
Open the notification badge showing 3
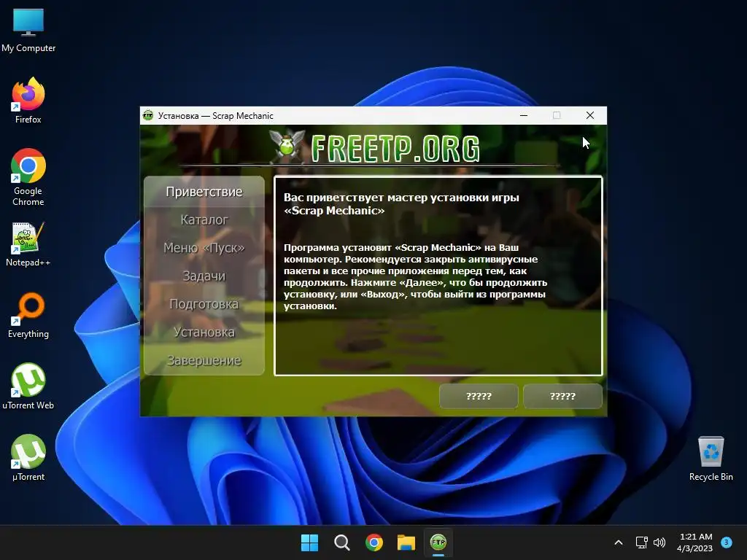(x=727, y=542)
